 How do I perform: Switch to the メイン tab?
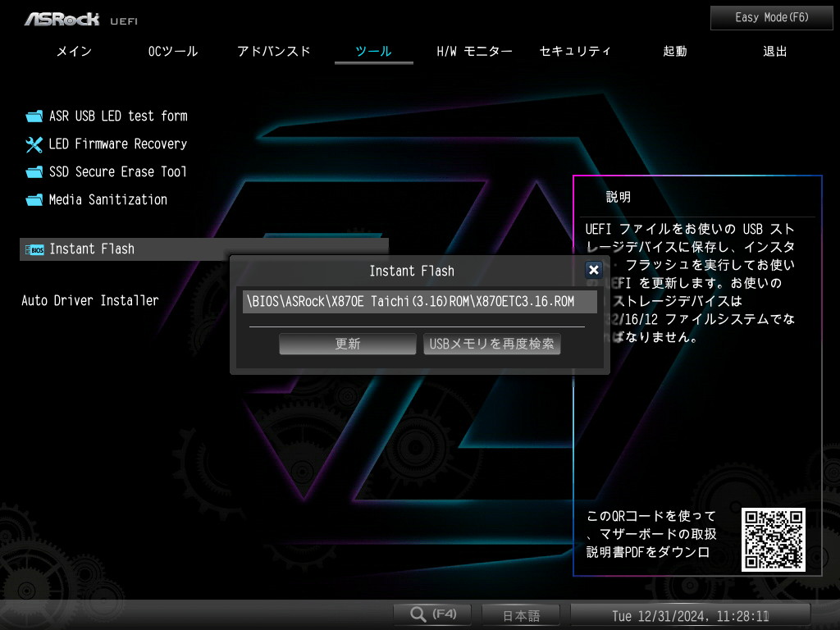pyautogui.click(x=74, y=52)
